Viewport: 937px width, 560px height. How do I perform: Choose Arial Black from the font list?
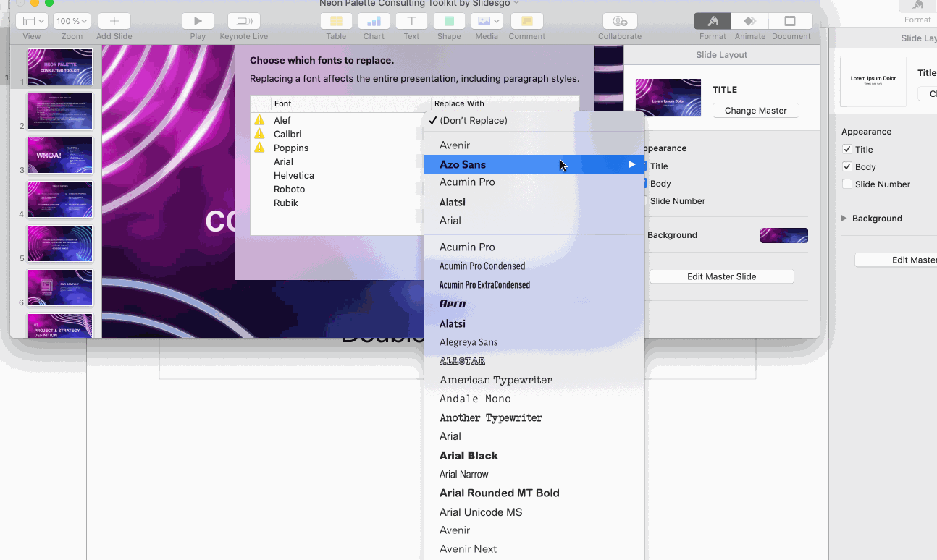[468, 456]
